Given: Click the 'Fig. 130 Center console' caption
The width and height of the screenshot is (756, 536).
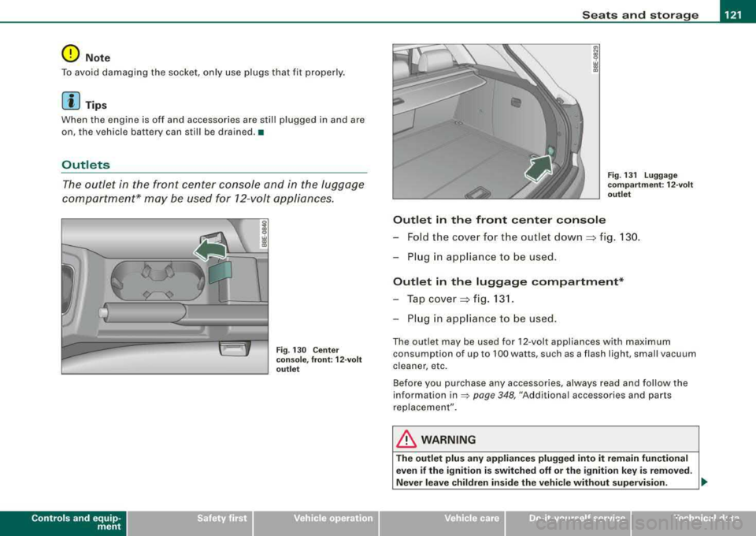Looking at the screenshot, I should (319, 359).
